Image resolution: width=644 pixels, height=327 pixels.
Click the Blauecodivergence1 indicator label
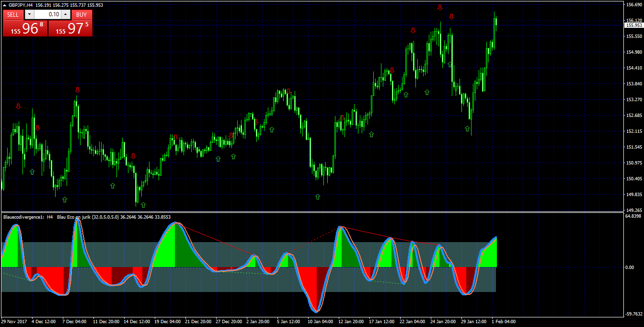23,217
